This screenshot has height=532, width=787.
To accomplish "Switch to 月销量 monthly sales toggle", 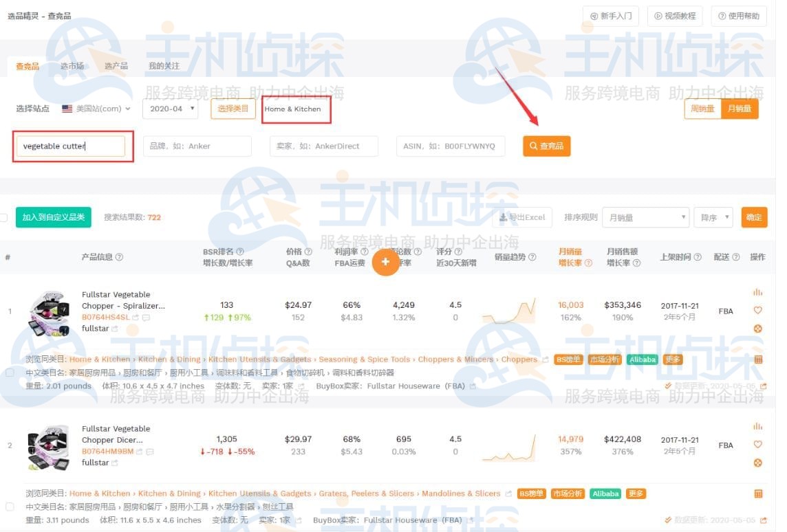I will coord(740,109).
